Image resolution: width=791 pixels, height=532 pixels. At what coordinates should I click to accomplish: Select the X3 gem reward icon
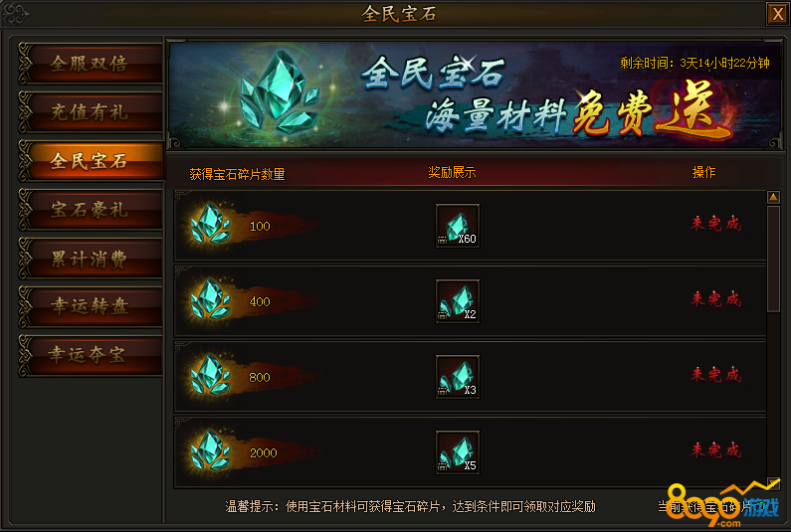tap(458, 377)
